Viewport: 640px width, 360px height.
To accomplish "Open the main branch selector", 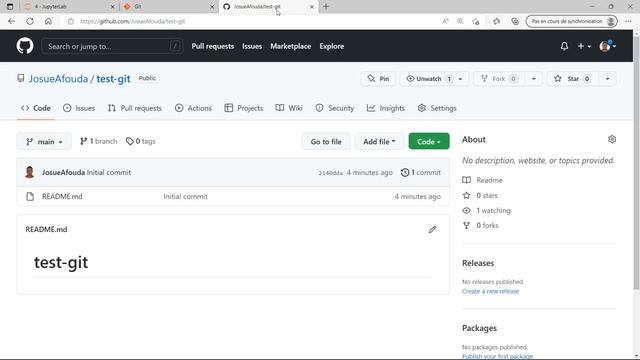I will click(x=44, y=142).
